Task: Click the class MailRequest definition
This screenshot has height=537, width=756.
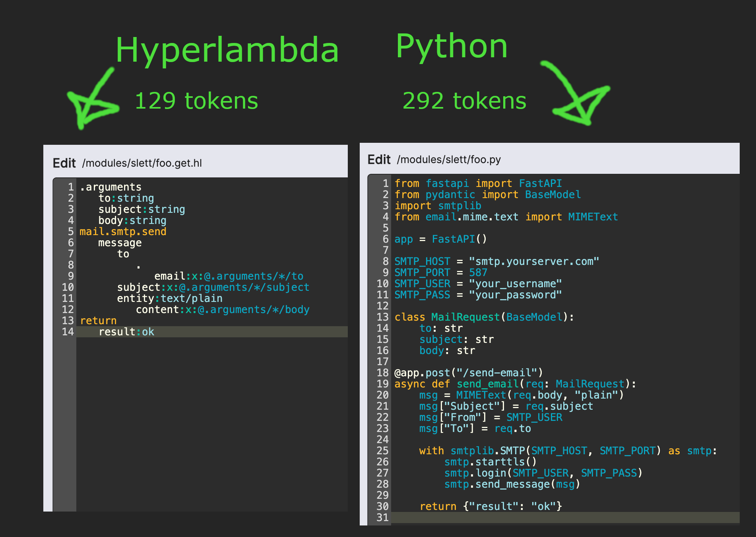Action: [x=483, y=317]
